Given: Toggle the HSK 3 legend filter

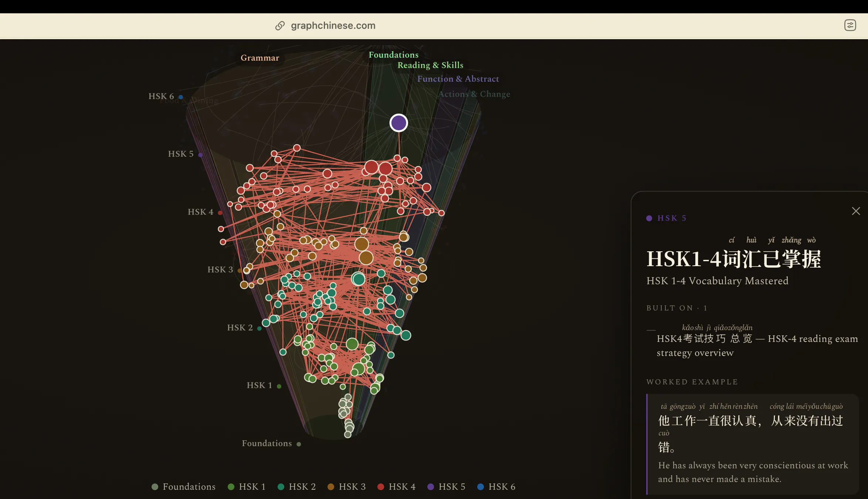Looking at the screenshot, I should coord(347,487).
